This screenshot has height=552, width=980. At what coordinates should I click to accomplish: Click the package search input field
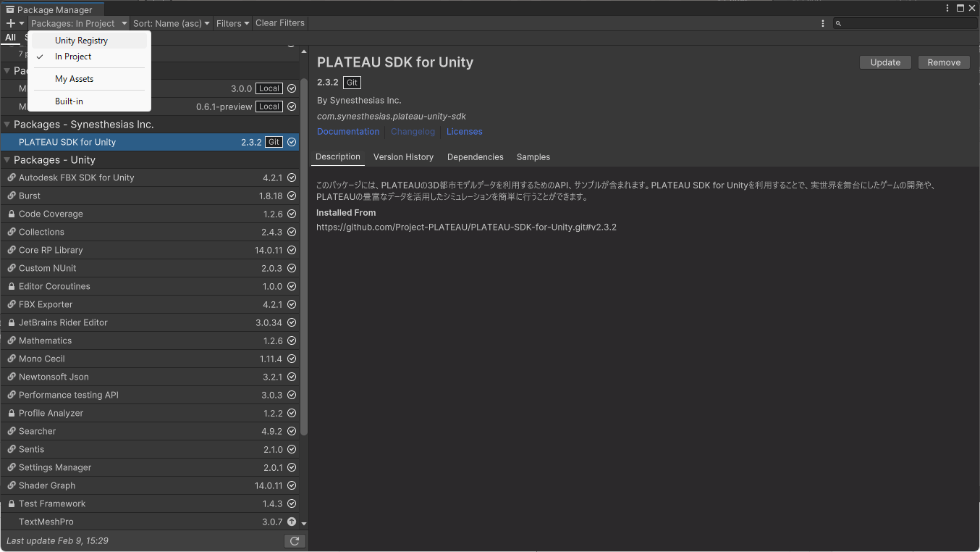905,23
